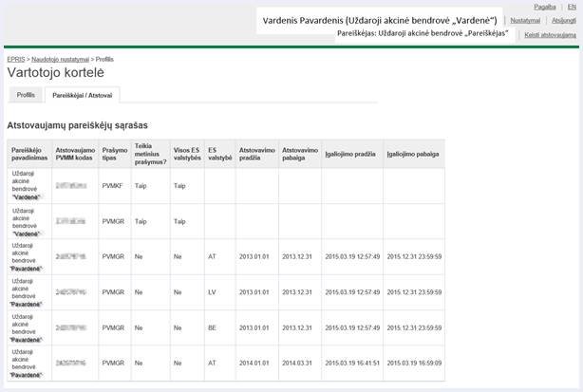
Task: Click Įgaliojimo pradžia column header
Action: pos(352,154)
